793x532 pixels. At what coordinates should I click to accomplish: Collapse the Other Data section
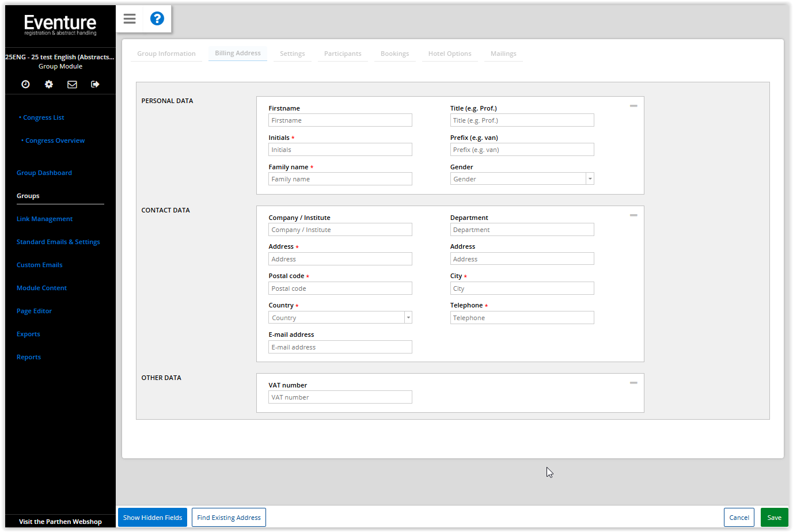633,383
